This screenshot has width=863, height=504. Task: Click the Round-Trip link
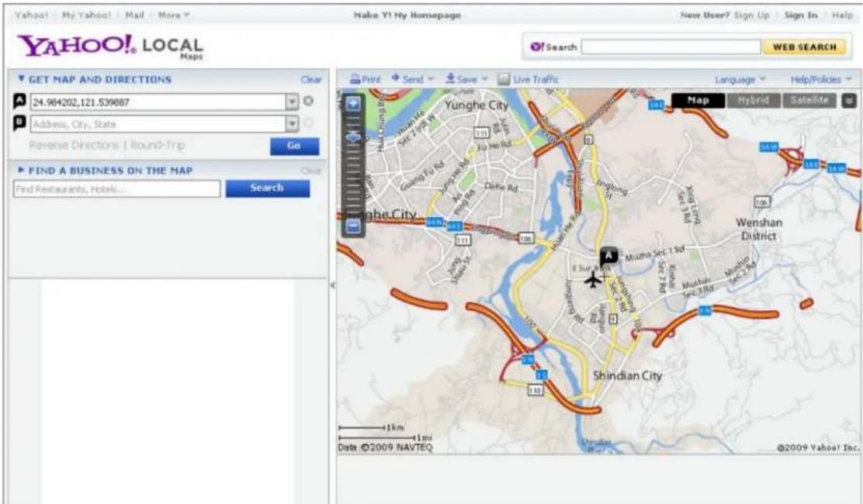[158, 145]
